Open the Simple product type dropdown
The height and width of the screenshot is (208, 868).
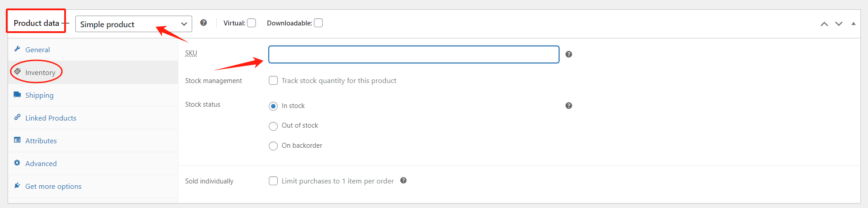133,24
